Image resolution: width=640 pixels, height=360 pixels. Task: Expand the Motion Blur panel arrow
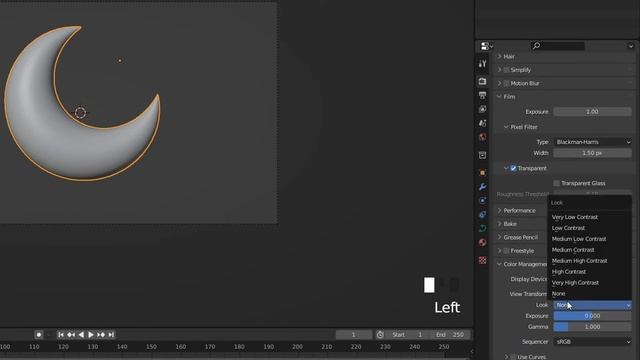(x=499, y=83)
